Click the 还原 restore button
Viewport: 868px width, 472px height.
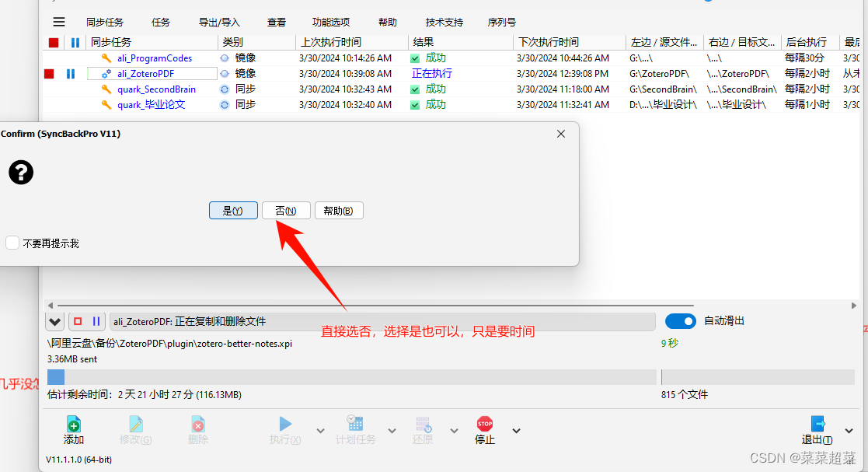click(423, 431)
